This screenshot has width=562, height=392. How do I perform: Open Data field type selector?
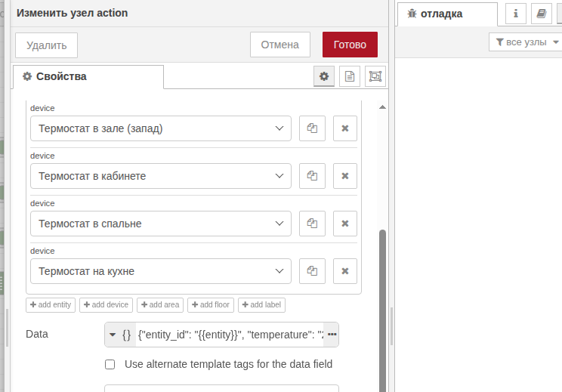pos(120,334)
